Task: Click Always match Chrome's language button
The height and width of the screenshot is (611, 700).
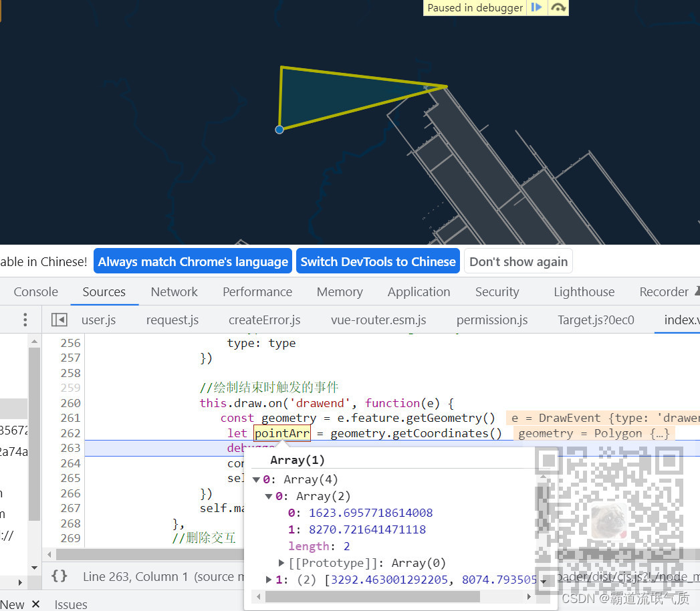Action: [x=193, y=261]
